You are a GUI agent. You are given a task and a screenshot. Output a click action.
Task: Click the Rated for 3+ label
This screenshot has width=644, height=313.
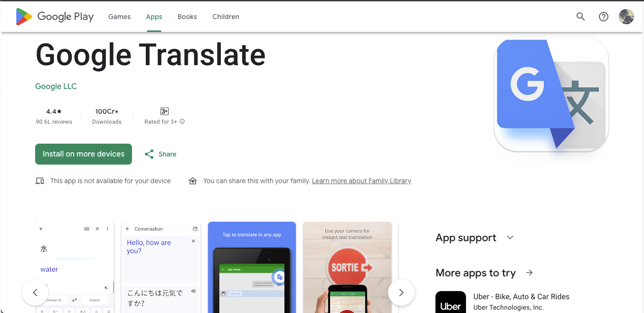coord(161,122)
